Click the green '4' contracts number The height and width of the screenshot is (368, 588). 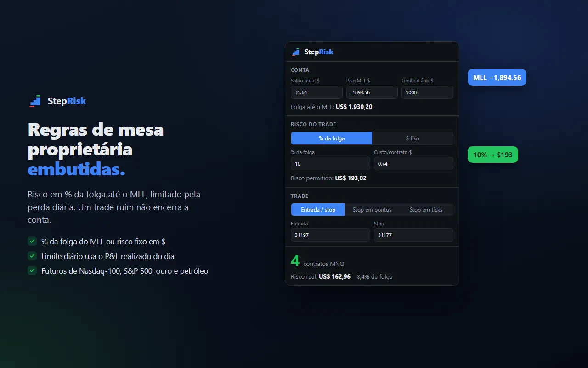point(295,260)
